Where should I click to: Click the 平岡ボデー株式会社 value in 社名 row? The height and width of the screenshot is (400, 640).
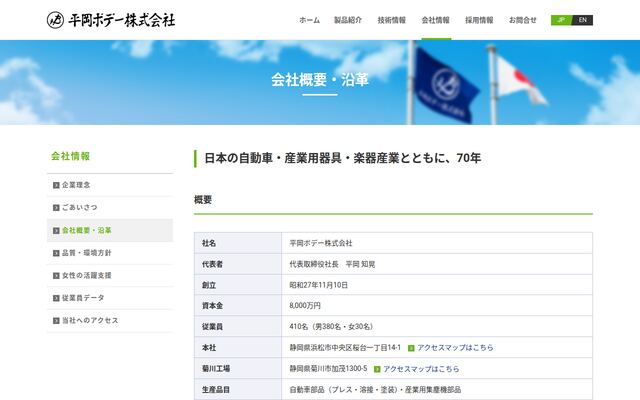point(321,243)
